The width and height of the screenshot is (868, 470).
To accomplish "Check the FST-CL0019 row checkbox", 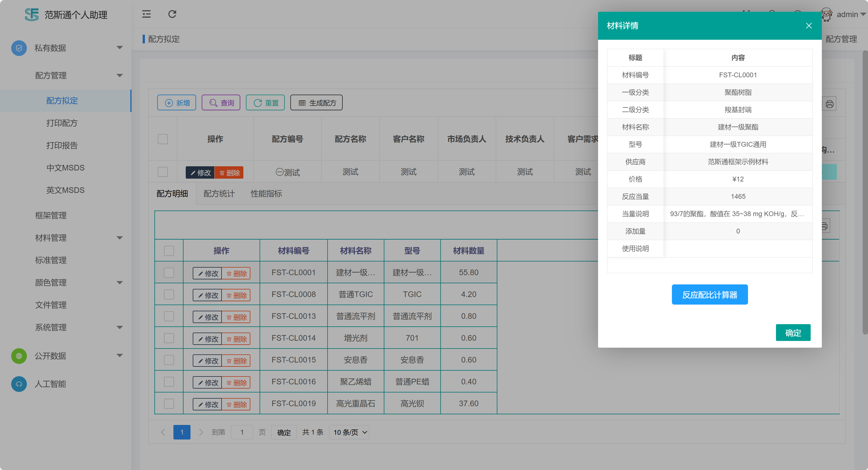I will 169,403.
